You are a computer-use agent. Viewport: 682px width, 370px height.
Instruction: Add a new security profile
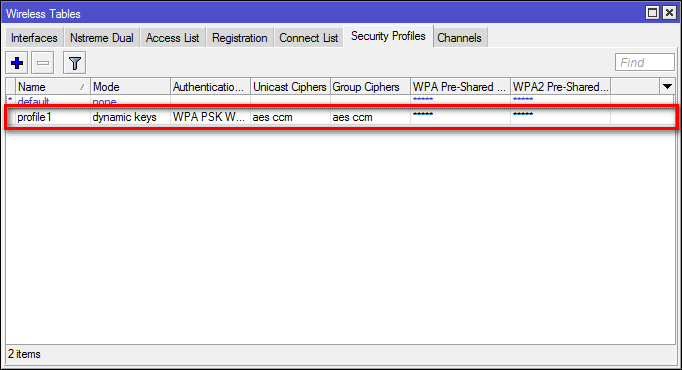(17, 63)
